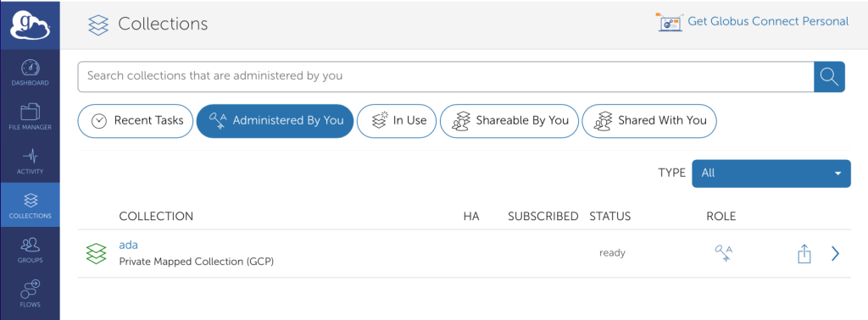Click the SUBSCRIBED column header
Image resolution: width=868 pixels, height=320 pixels.
point(543,216)
